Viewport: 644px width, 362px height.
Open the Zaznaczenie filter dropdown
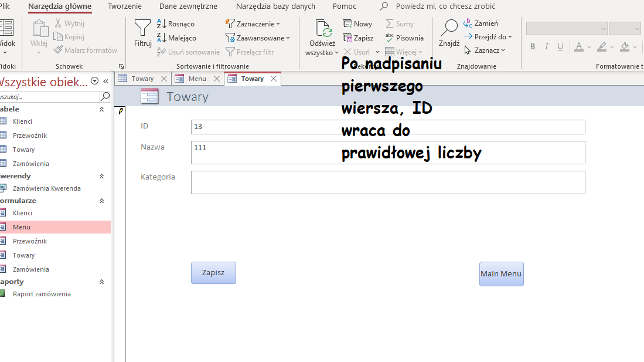tap(253, 24)
